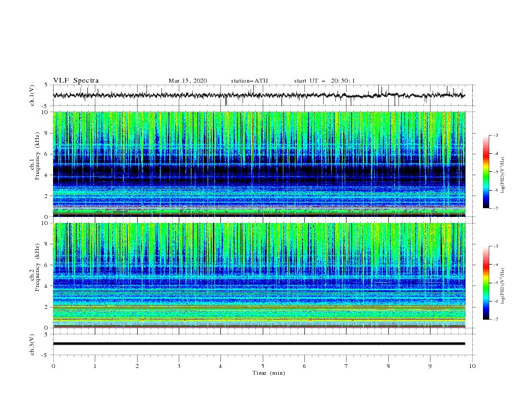Select lower colorbar "log(PSD)(V²/Hz)" label
Image resolution: width=532 pixels, height=411 pixels.
503,286
